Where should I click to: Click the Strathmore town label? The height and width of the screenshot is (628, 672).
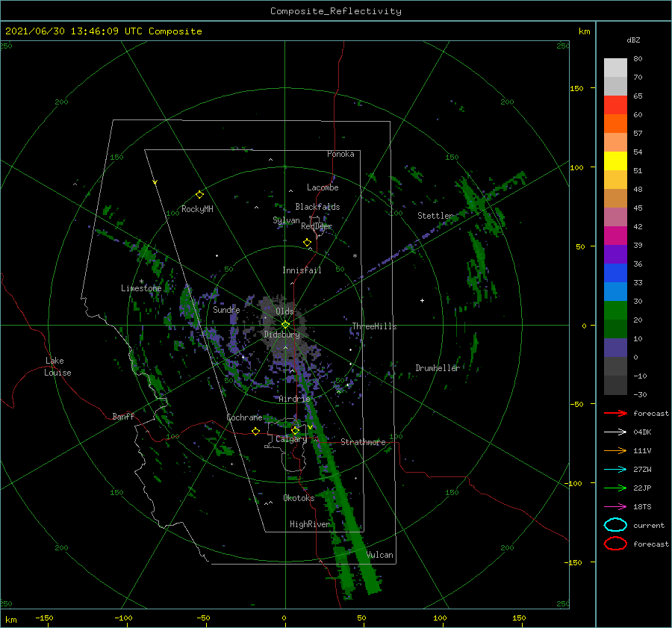point(363,442)
